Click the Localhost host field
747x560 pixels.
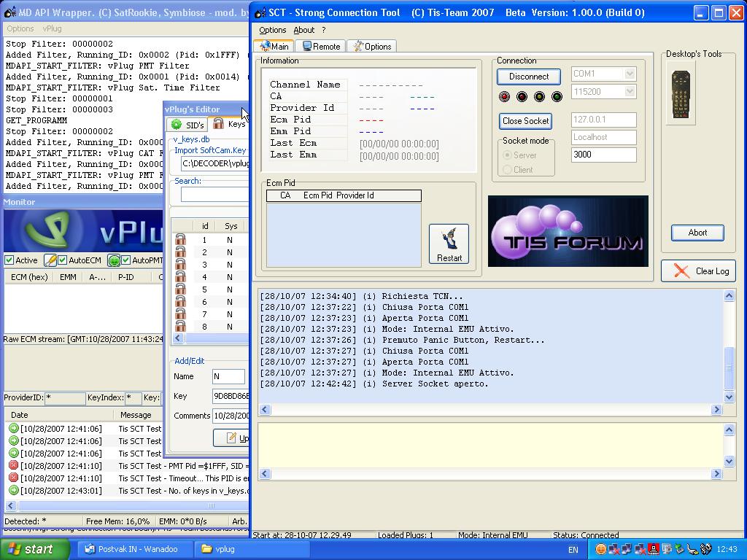click(x=603, y=137)
